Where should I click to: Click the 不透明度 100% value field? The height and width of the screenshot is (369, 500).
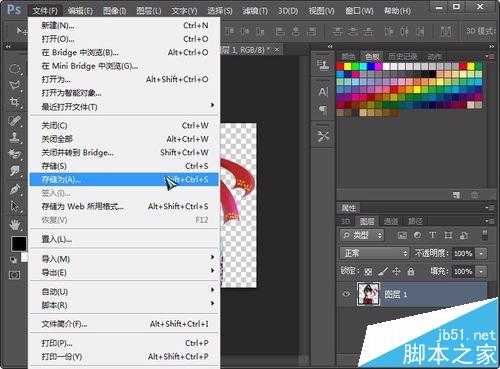click(x=463, y=254)
